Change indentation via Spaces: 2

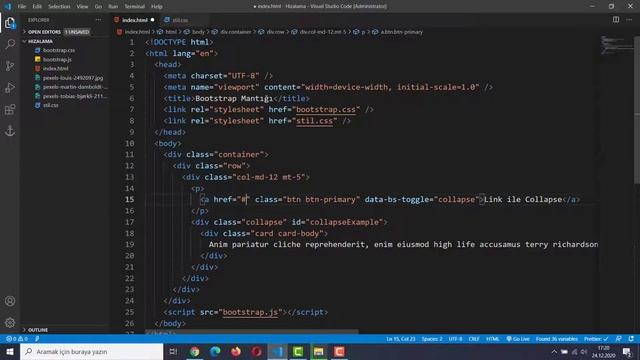tap(431, 339)
